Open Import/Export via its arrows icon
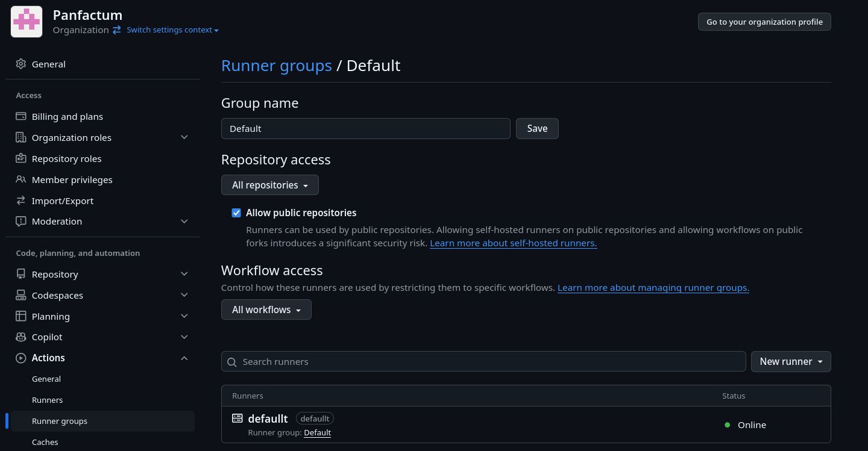The height and width of the screenshot is (451, 868). (21, 201)
